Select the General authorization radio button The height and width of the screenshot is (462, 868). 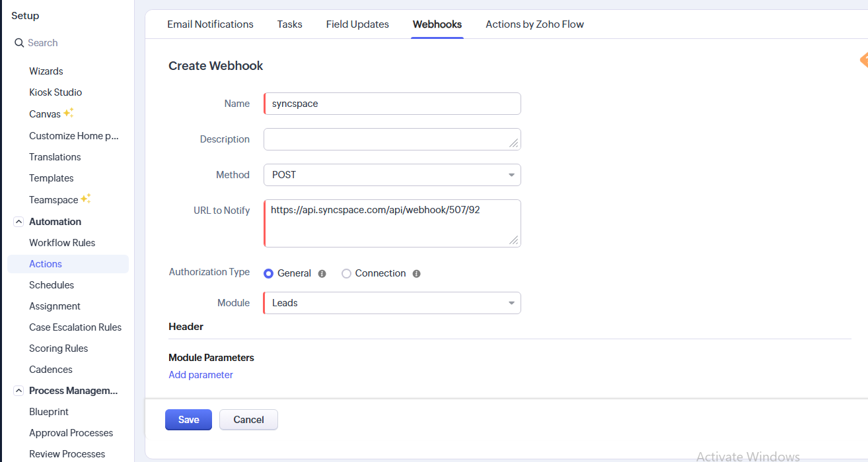269,273
